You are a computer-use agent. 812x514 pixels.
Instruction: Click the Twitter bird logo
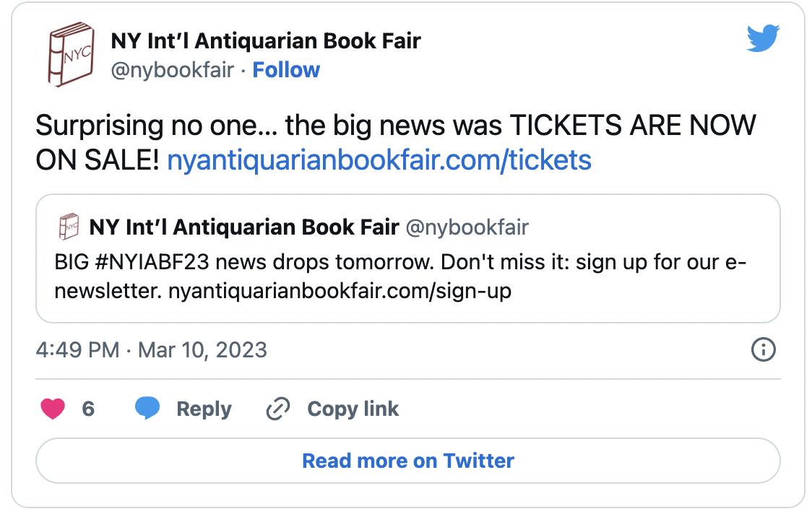click(x=762, y=40)
